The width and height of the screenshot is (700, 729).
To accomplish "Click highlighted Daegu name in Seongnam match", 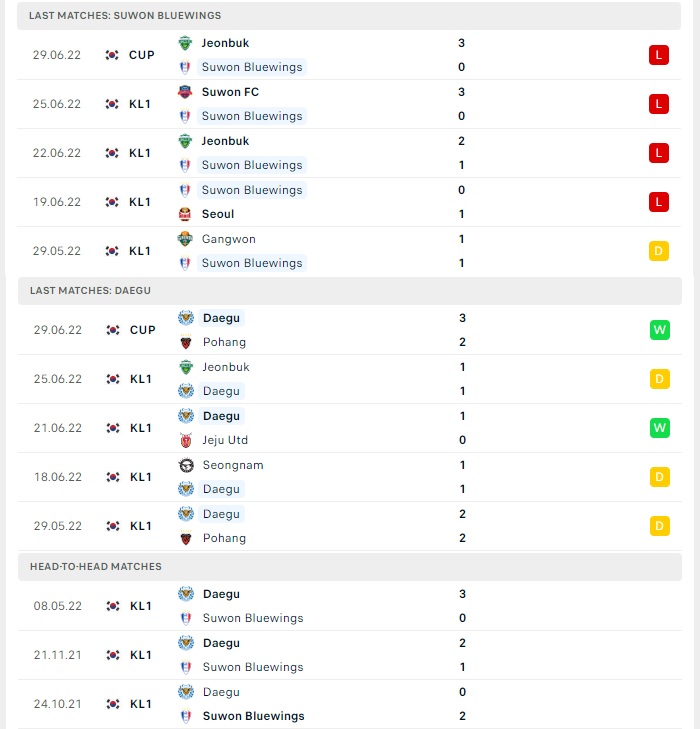I will pyautogui.click(x=221, y=489).
